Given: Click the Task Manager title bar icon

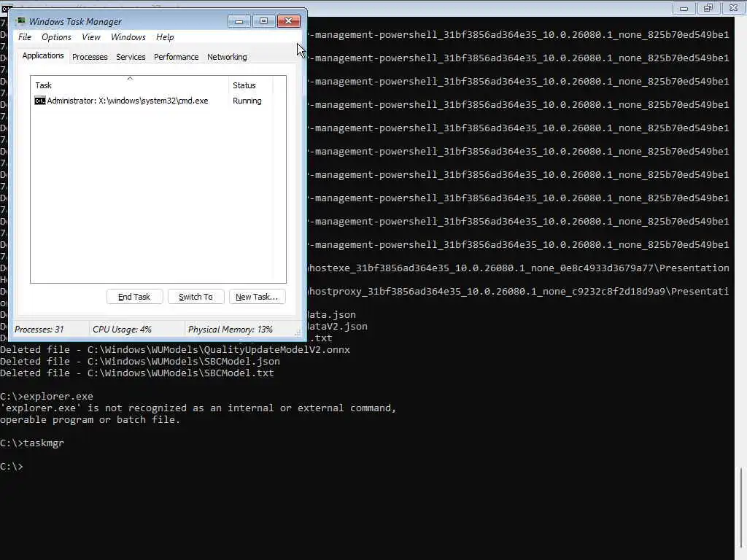Looking at the screenshot, I should click(x=20, y=21).
